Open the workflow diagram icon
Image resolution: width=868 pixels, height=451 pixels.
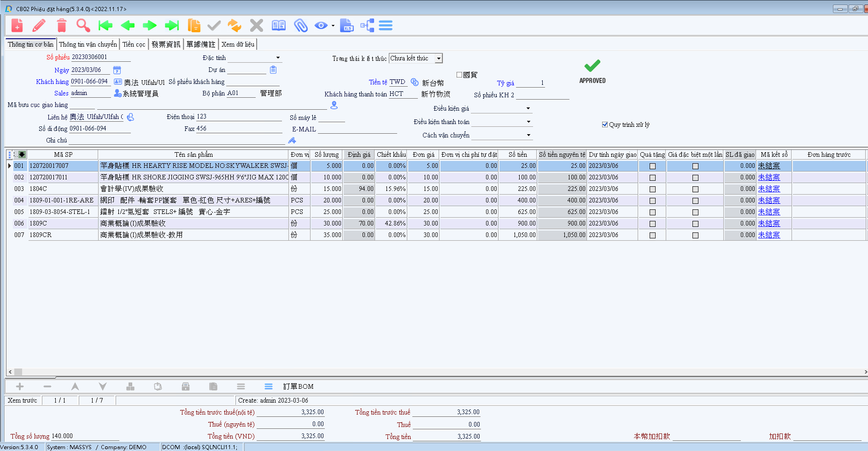click(367, 25)
